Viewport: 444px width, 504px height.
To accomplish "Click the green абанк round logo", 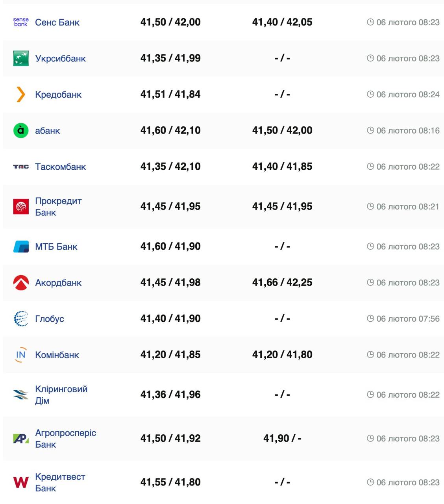I will 21,130.
